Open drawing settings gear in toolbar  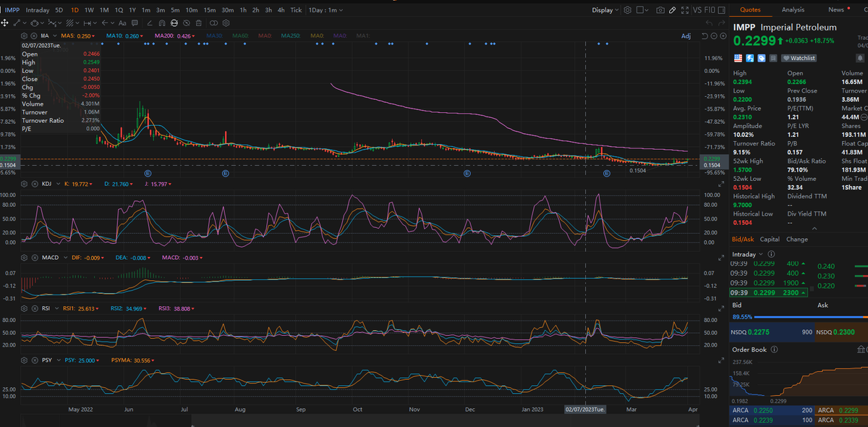226,23
